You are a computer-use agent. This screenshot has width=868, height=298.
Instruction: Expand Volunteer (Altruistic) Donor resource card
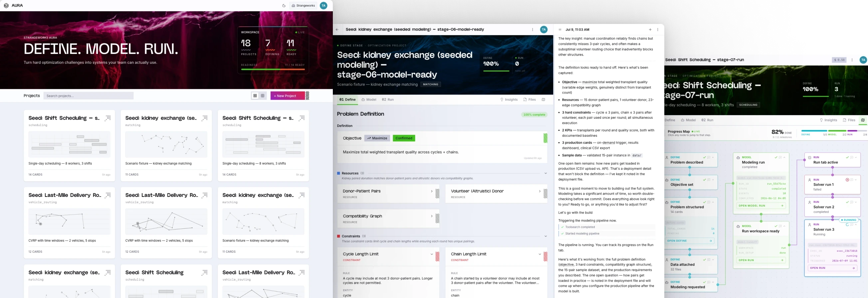tap(540, 191)
